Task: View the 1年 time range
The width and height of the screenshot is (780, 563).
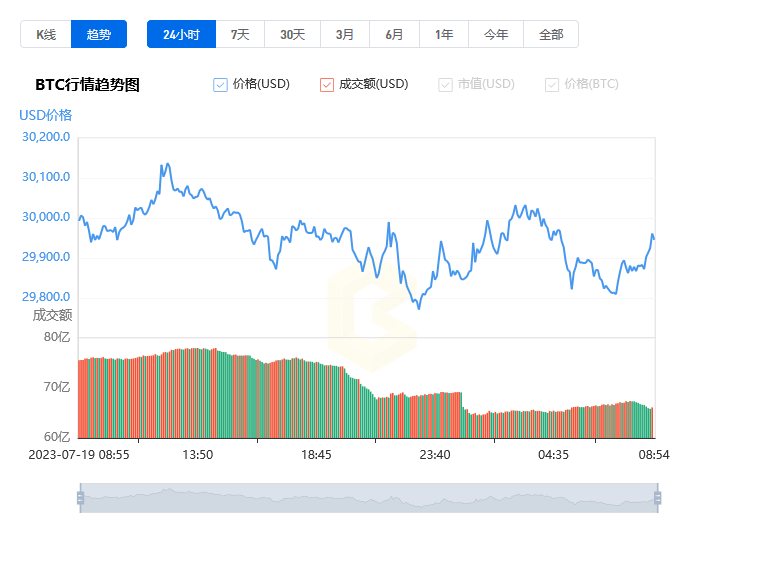Action: click(x=444, y=34)
